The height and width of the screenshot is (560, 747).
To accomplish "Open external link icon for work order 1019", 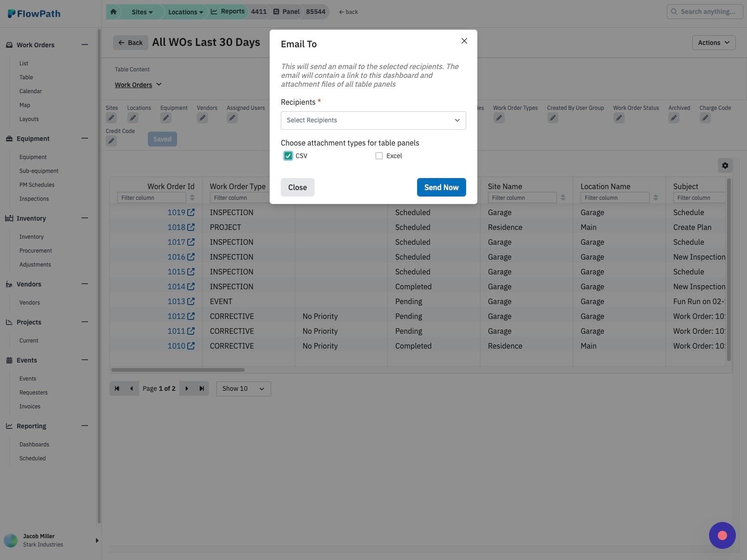I will click(x=190, y=212).
